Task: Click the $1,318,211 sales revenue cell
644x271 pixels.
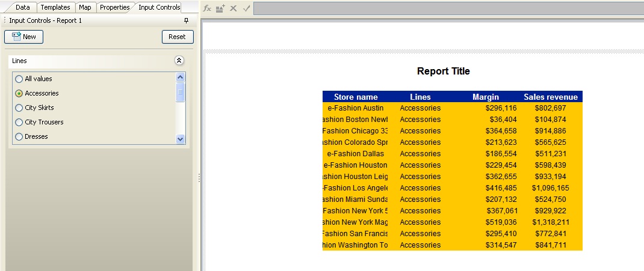Action: point(550,222)
